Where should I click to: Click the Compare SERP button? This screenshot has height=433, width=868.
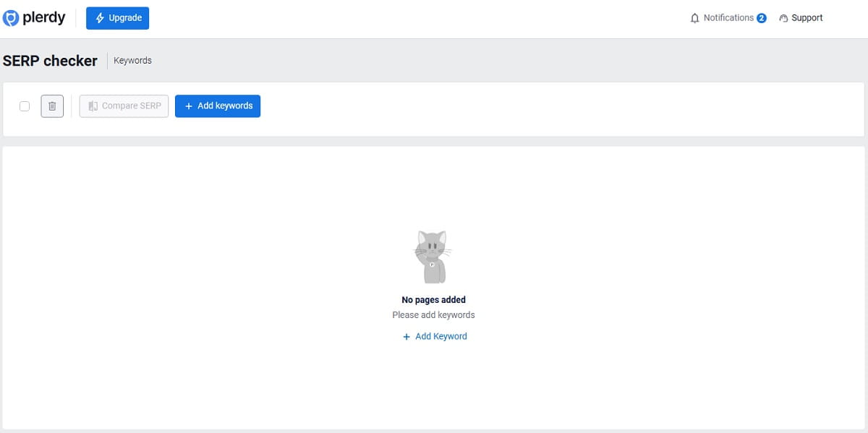tap(123, 106)
